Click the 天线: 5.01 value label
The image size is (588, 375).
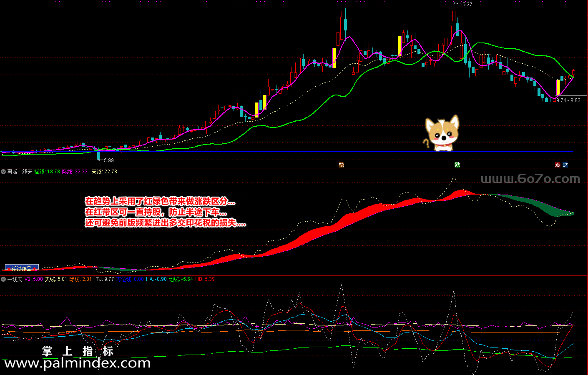pyautogui.click(x=56, y=279)
